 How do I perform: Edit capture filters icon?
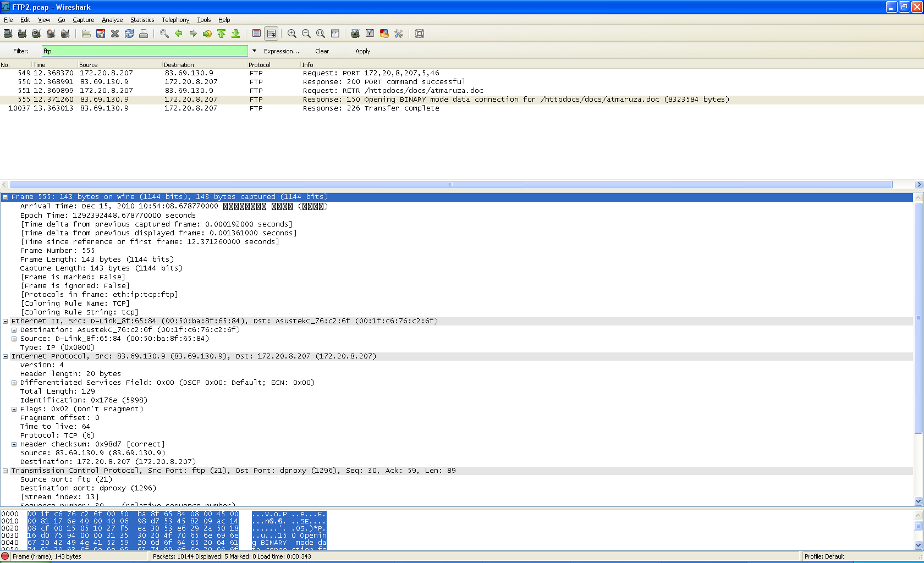[355, 34]
